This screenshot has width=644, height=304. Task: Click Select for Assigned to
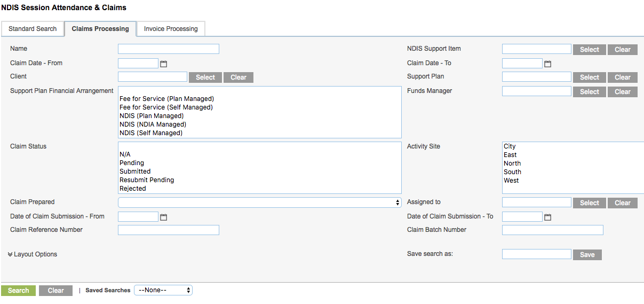(x=590, y=203)
